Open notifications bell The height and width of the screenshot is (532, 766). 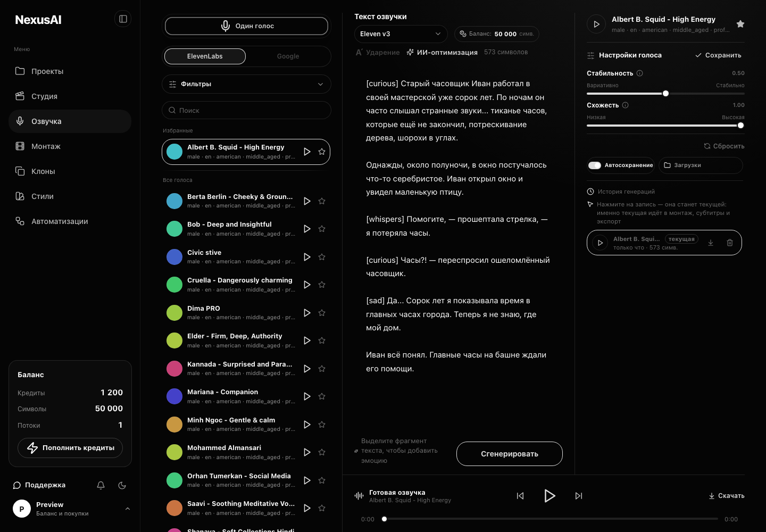pos(101,485)
